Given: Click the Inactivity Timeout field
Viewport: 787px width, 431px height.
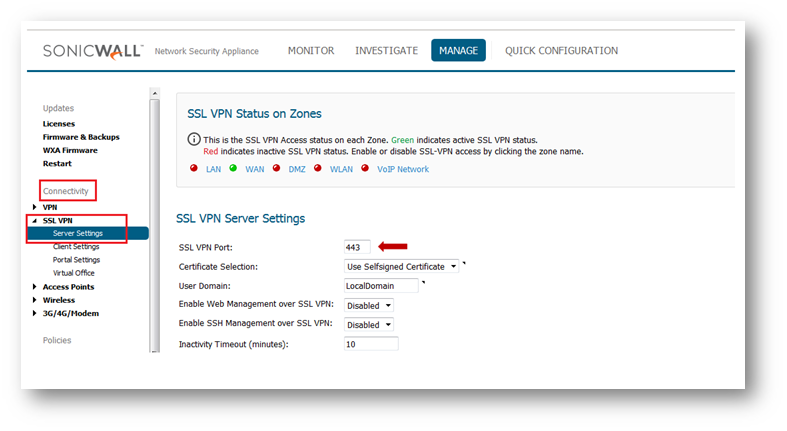Looking at the screenshot, I should (x=371, y=344).
